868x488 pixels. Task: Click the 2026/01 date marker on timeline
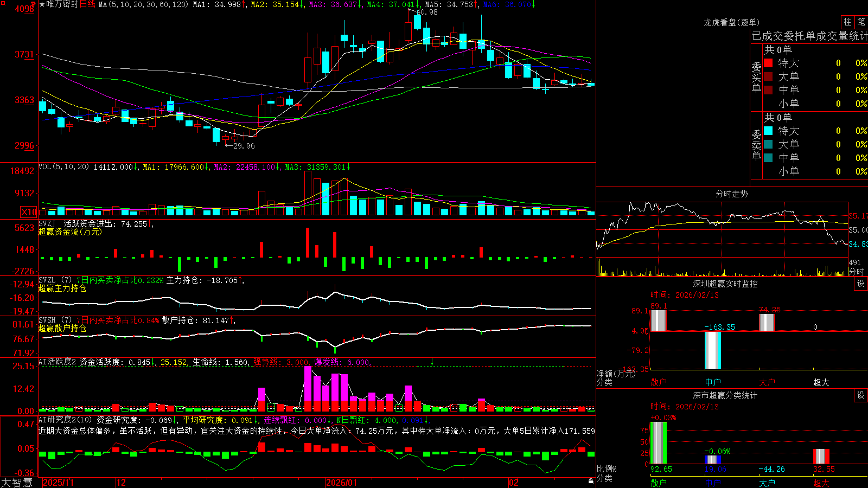tap(342, 483)
